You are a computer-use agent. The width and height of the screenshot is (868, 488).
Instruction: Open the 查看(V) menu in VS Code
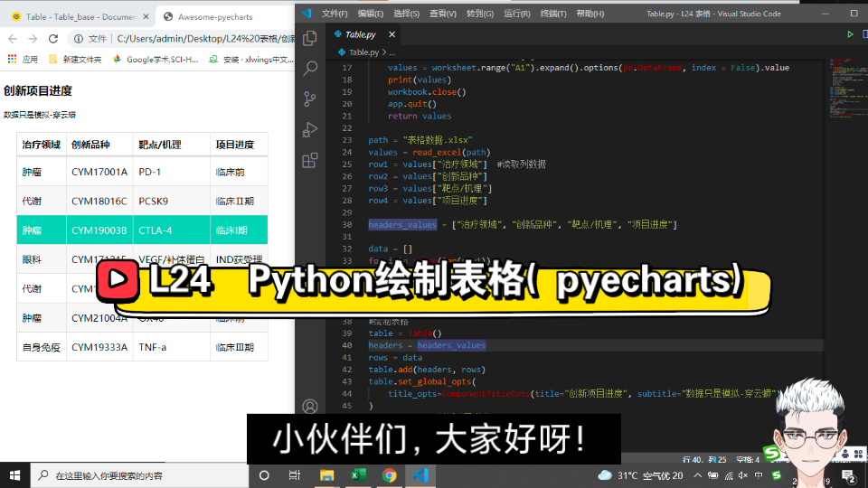[443, 14]
